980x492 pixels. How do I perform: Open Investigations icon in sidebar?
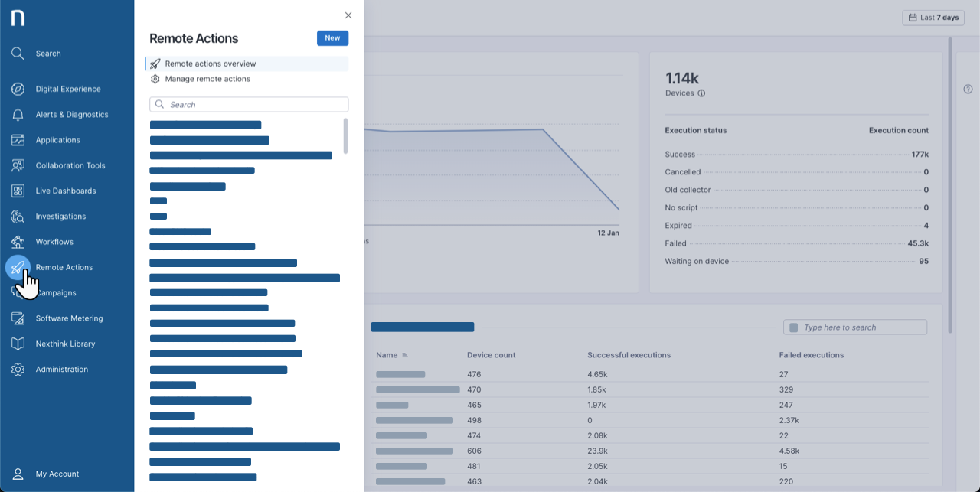[x=18, y=217]
